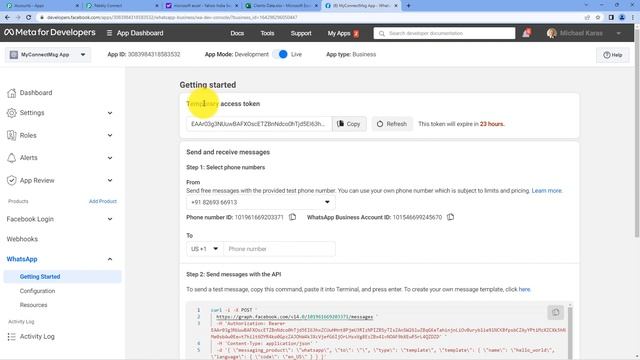Open My Apps in top navigation
Viewport: 640px width, 360px height.
339,33
